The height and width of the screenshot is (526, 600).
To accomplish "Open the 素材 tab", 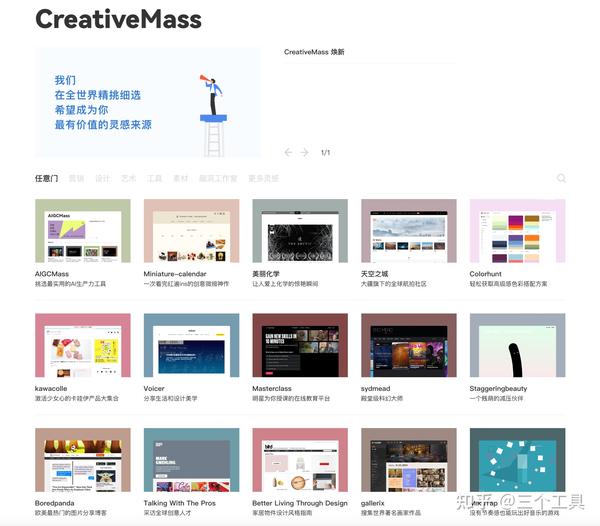I will [x=180, y=178].
